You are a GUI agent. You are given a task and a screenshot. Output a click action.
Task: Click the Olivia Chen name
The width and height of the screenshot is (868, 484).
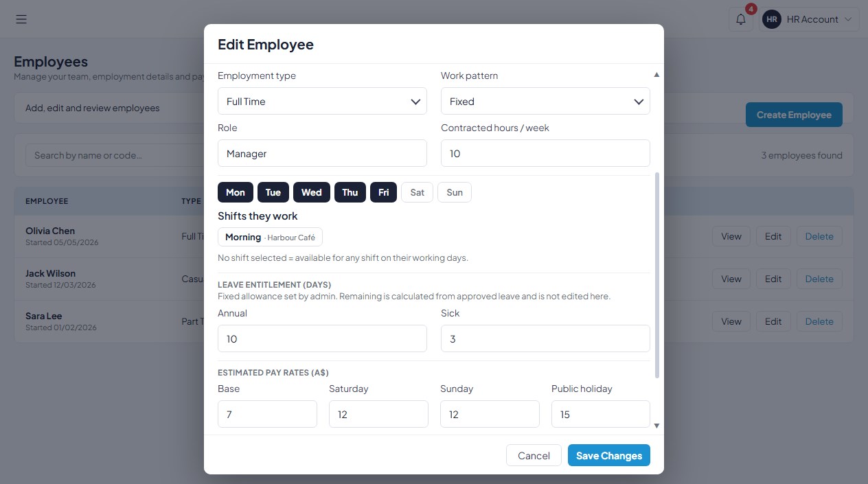50,231
